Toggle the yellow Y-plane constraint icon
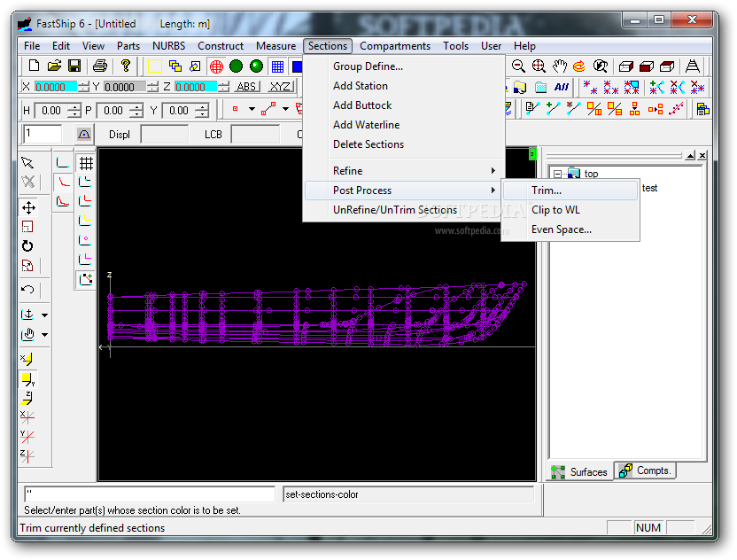737x560 pixels. 27,379
